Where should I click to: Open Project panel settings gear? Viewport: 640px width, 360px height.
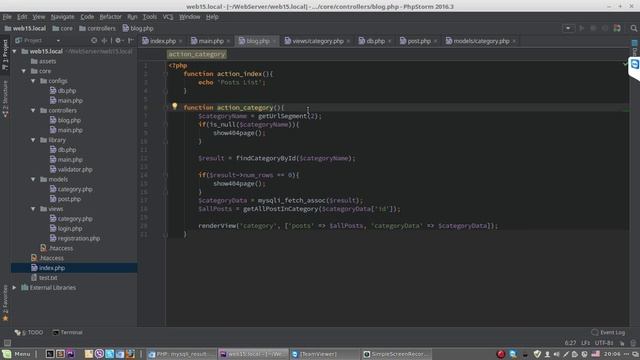tap(118, 40)
